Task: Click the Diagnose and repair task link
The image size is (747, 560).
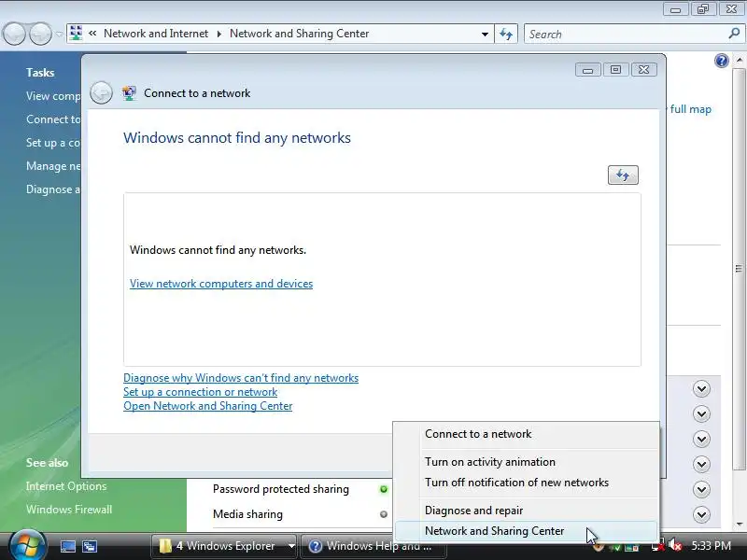Action: (x=53, y=189)
